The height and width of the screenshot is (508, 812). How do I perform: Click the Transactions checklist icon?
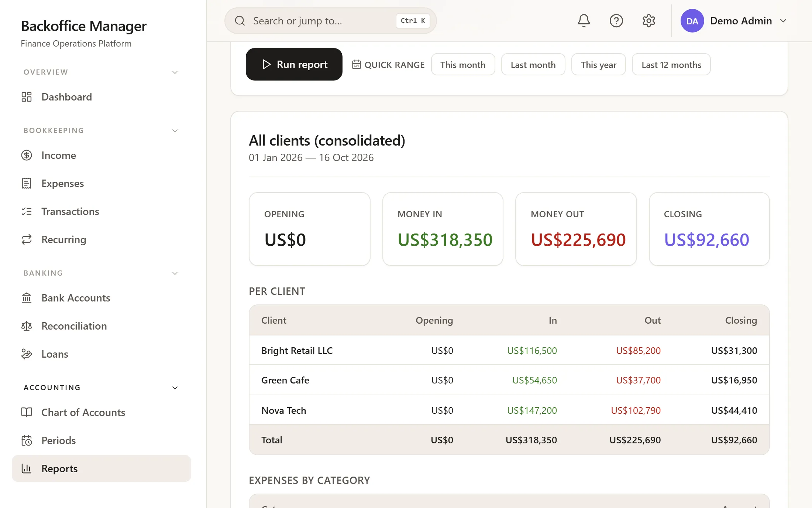tap(27, 211)
